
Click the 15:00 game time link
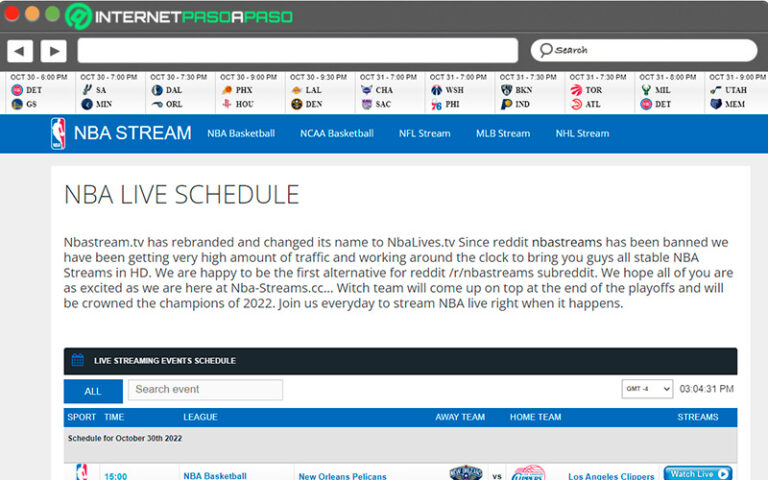(x=116, y=476)
